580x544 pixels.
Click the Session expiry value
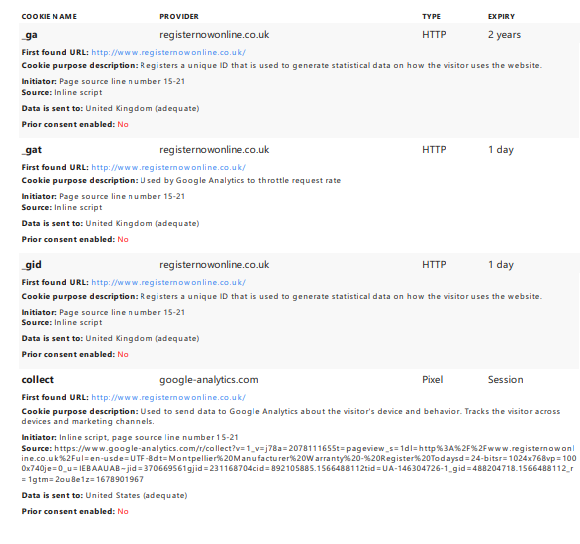click(x=506, y=380)
